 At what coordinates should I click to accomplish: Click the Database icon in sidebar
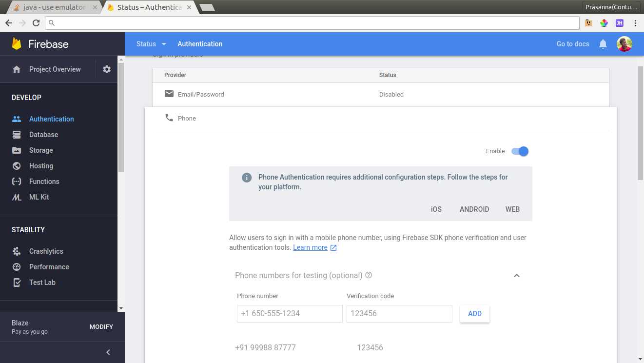[x=17, y=135]
